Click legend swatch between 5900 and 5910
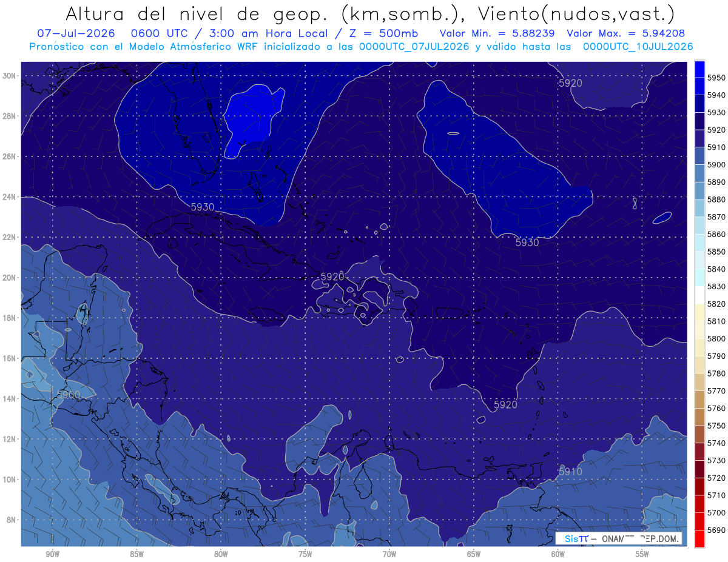Image resolution: width=728 pixels, height=562 pixels. [699, 156]
